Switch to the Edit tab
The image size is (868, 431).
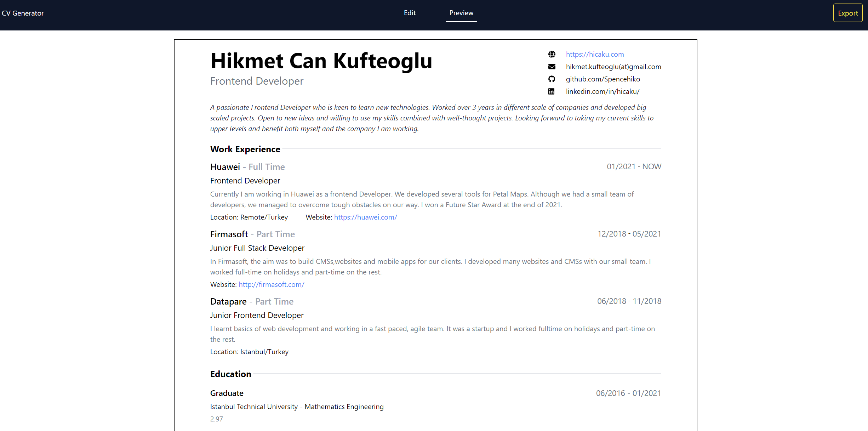(x=410, y=13)
